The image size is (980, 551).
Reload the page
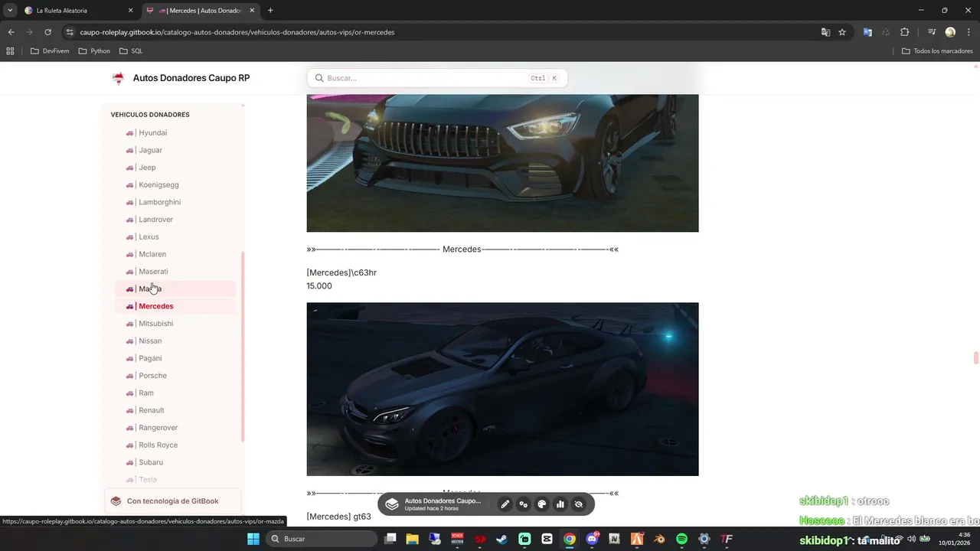47,32
